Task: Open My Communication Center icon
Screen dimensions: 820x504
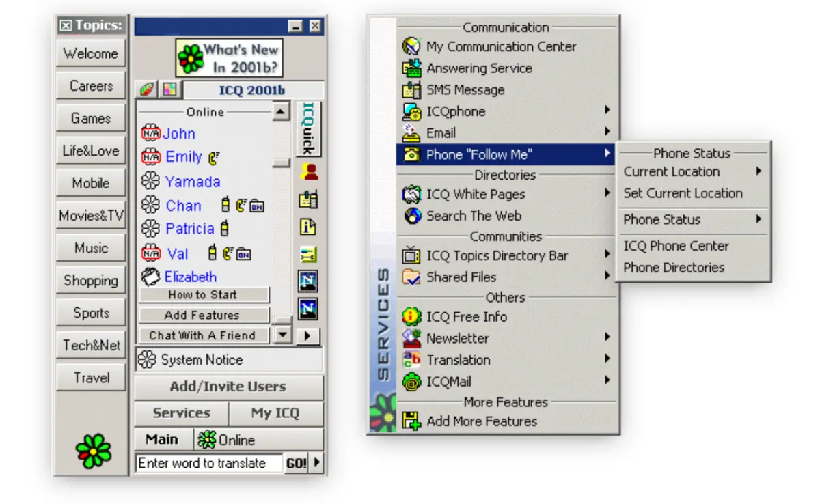Action: tap(412, 46)
